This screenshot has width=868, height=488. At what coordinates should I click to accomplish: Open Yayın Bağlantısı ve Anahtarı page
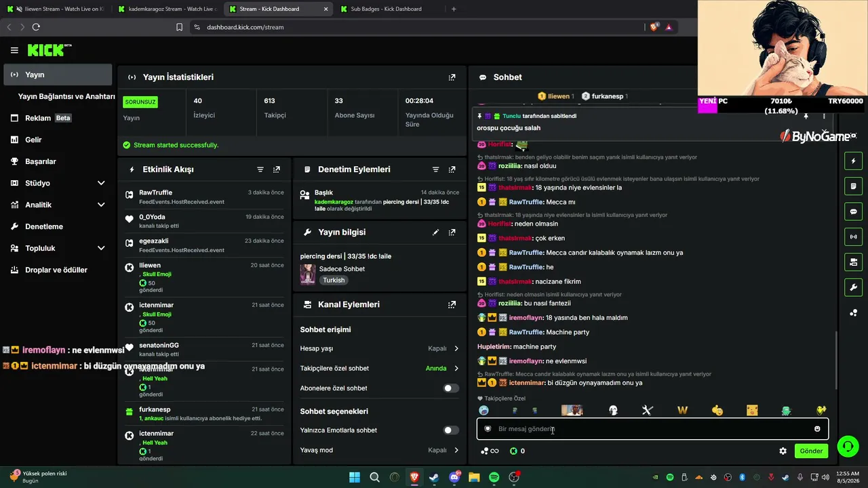coord(66,96)
